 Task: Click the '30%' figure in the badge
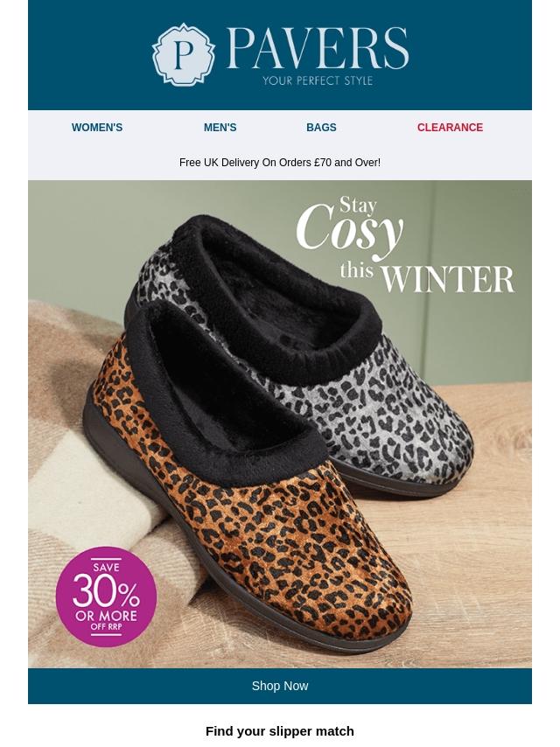[x=106, y=592]
